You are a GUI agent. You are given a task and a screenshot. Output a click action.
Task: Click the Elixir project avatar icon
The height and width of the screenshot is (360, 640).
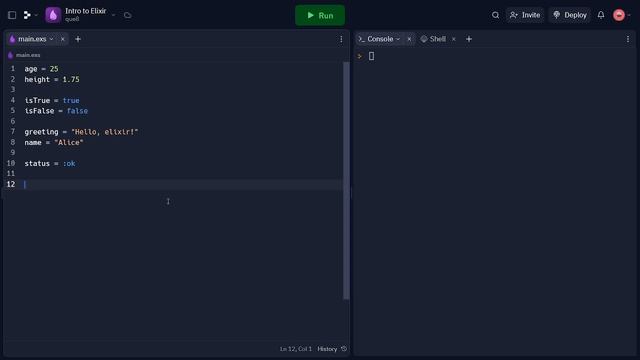pyautogui.click(x=53, y=15)
